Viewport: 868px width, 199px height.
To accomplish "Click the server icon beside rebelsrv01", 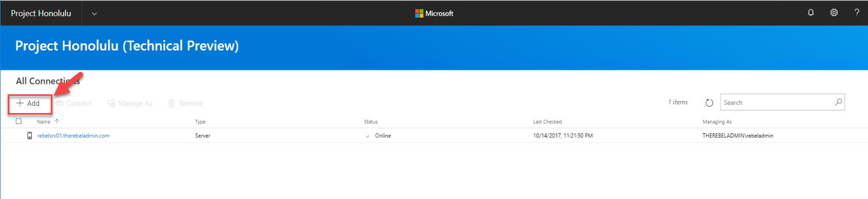I will click(x=30, y=135).
